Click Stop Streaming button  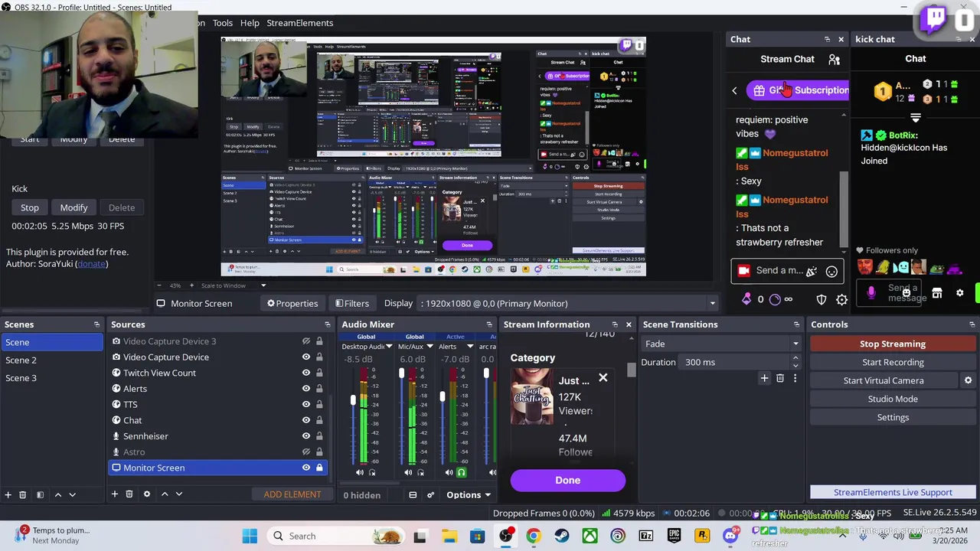click(893, 344)
